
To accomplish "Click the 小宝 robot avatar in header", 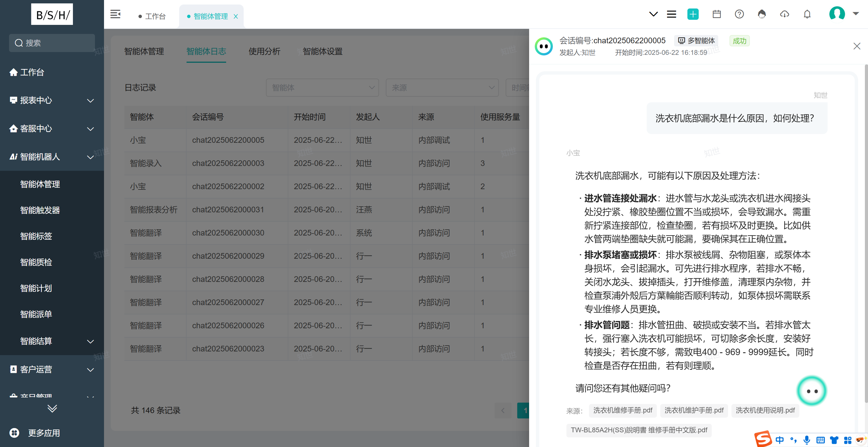I will click(544, 46).
